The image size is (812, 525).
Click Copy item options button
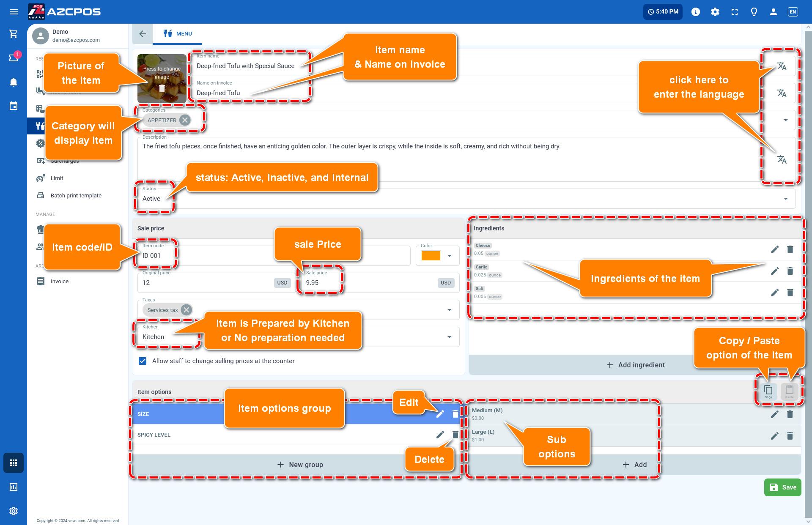[x=768, y=391]
